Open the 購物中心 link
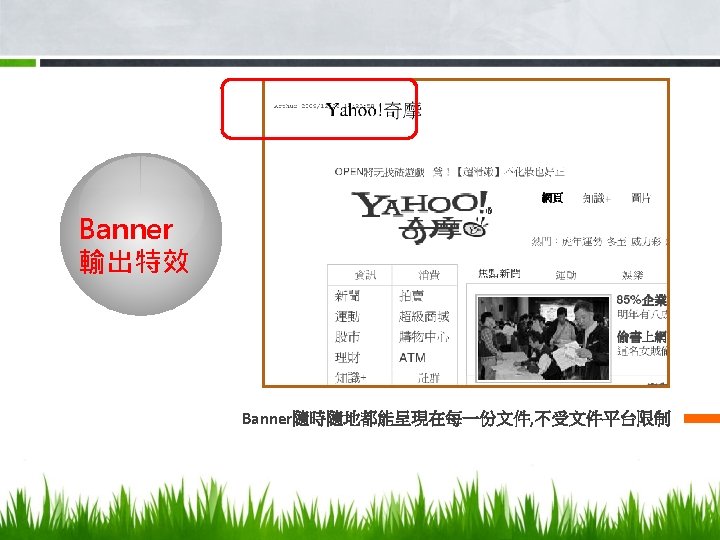 point(424,337)
